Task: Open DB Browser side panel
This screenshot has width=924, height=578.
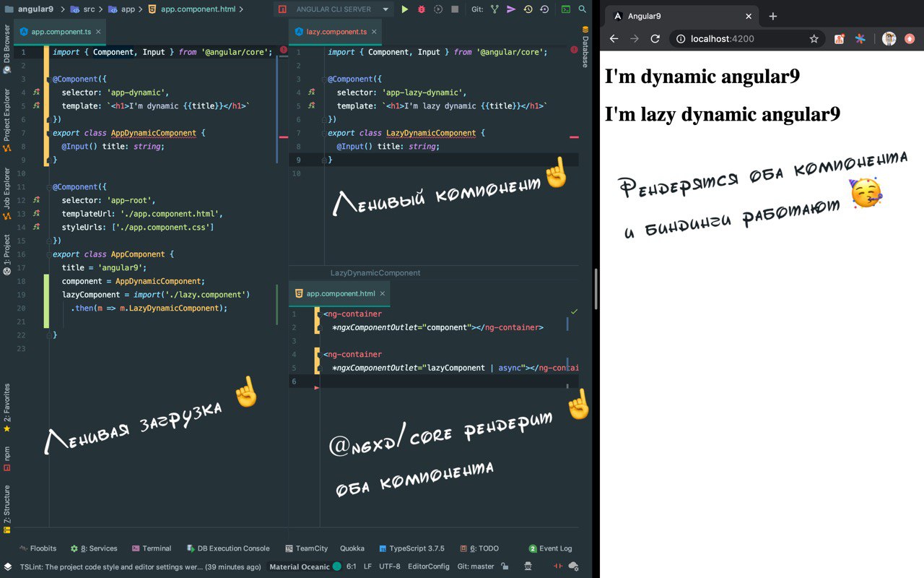Action: pyautogui.click(x=6, y=50)
